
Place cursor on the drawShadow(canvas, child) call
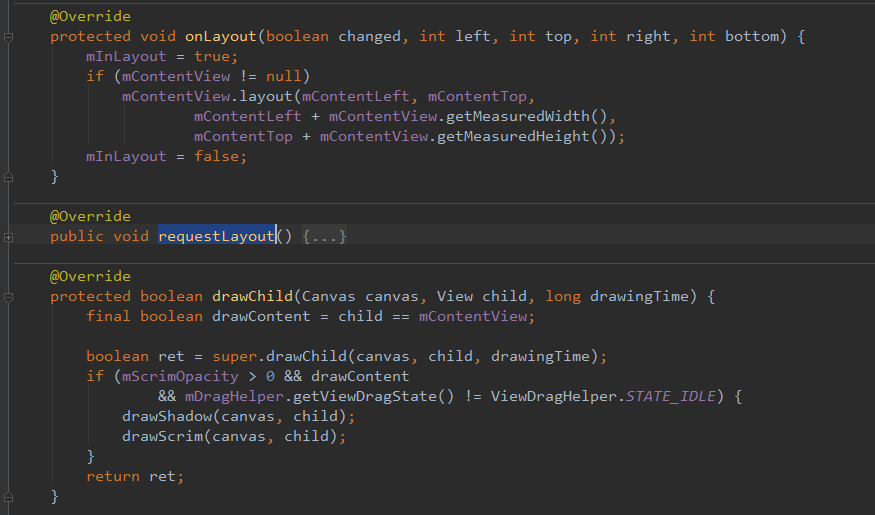point(238,417)
